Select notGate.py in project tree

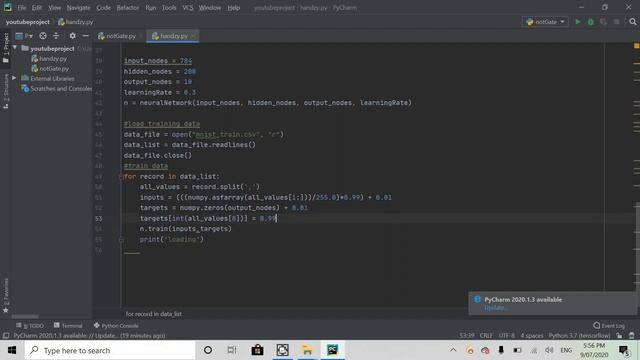pos(50,69)
